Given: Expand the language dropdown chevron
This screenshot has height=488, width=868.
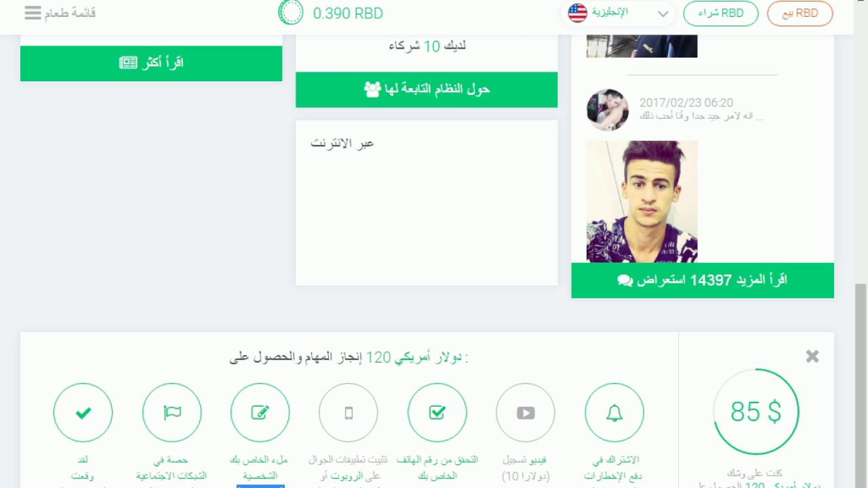Looking at the screenshot, I should coord(663,14).
